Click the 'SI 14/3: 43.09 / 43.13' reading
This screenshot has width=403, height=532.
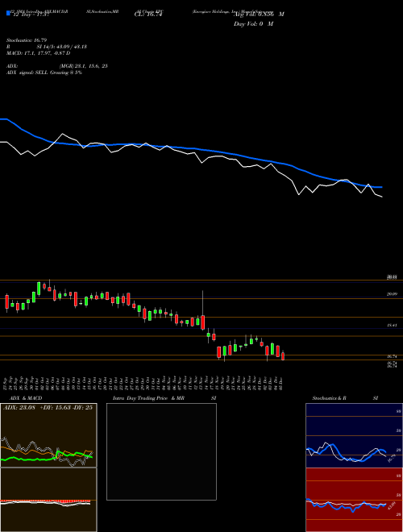tap(62, 47)
